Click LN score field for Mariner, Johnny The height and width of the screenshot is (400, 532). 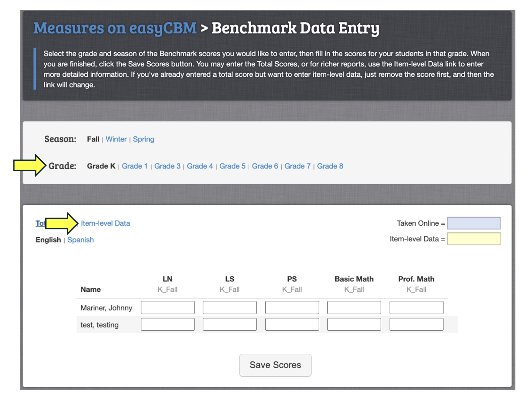coord(168,308)
